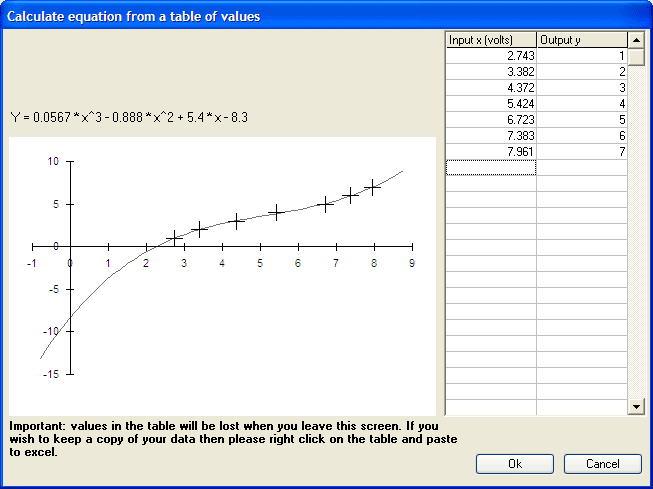
Task: Click the leftmost cross data marker on graph
Action: point(173,238)
